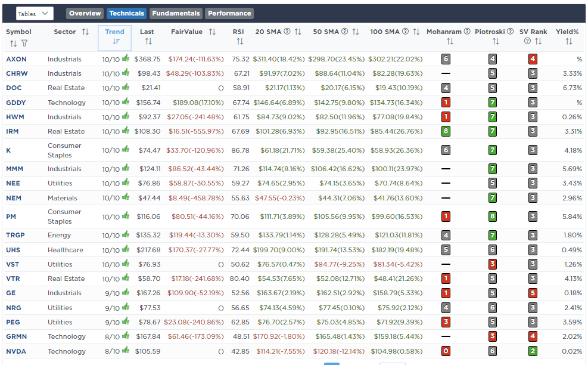The height and width of the screenshot is (365, 588).
Task: Show help for SV Rank
Action: pos(527,41)
